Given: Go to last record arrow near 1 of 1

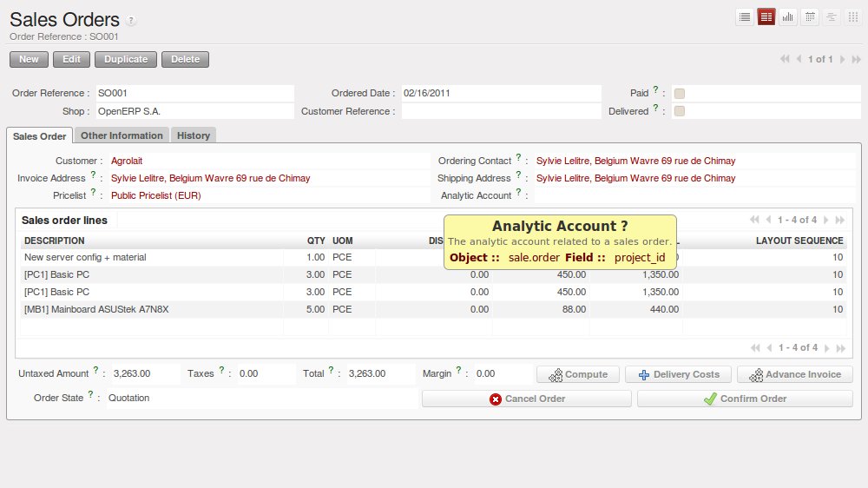Looking at the screenshot, I should (x=857, y=59).
